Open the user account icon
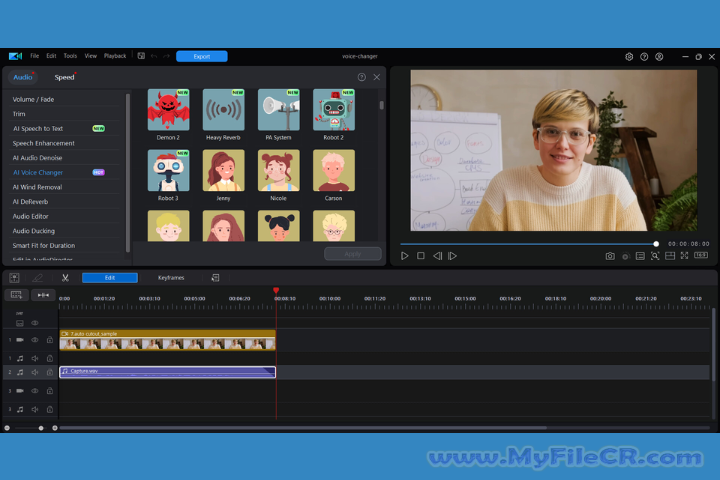The image size is (720, 480). (x=659, y=56)
